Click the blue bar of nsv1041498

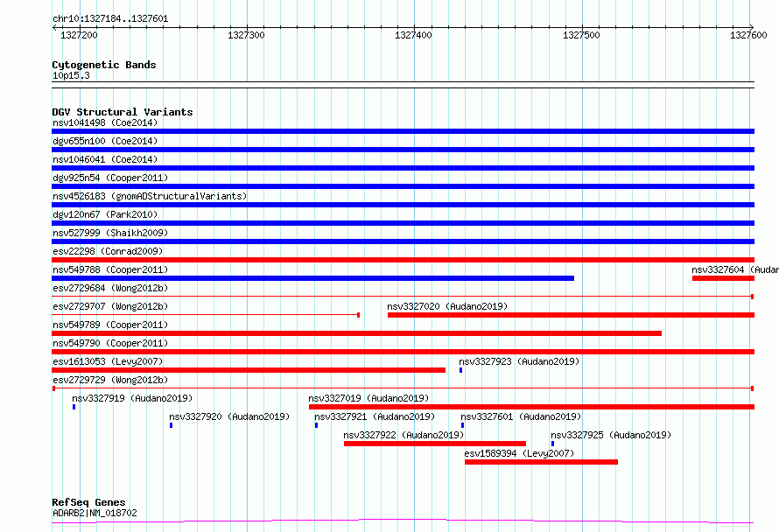coord(403,131)
